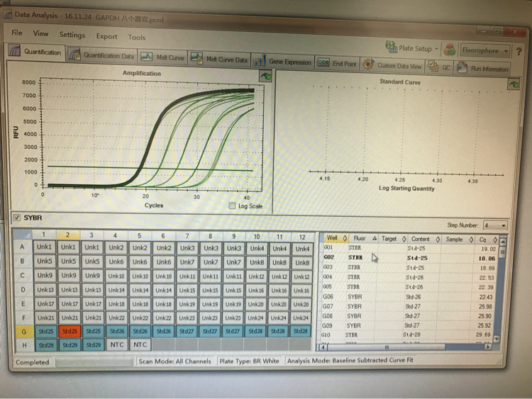Switch to the Melt Curve tab

[162, 57]
